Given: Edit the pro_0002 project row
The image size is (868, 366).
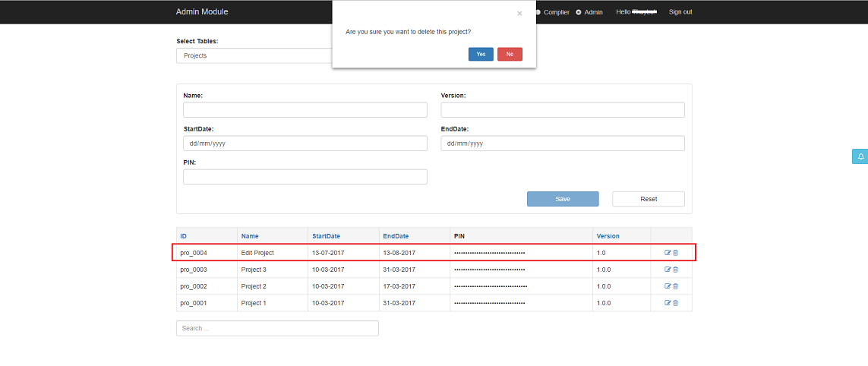Looking at the screenshot, I should (668, 286).
